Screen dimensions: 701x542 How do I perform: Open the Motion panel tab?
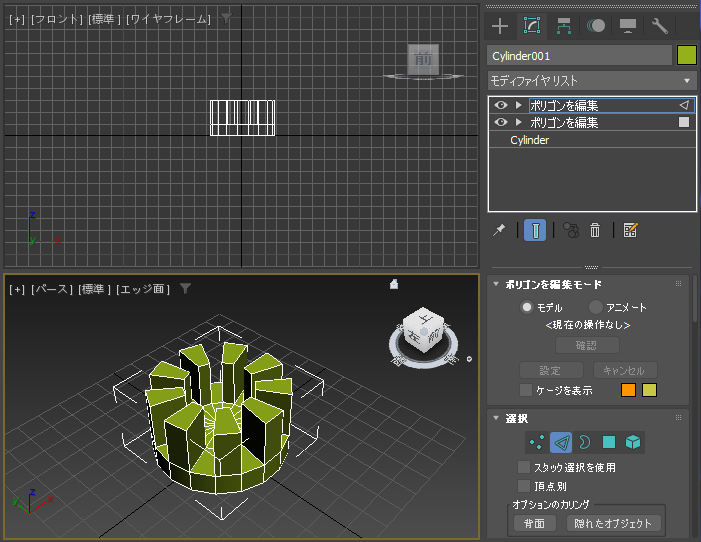click(596, 26)
